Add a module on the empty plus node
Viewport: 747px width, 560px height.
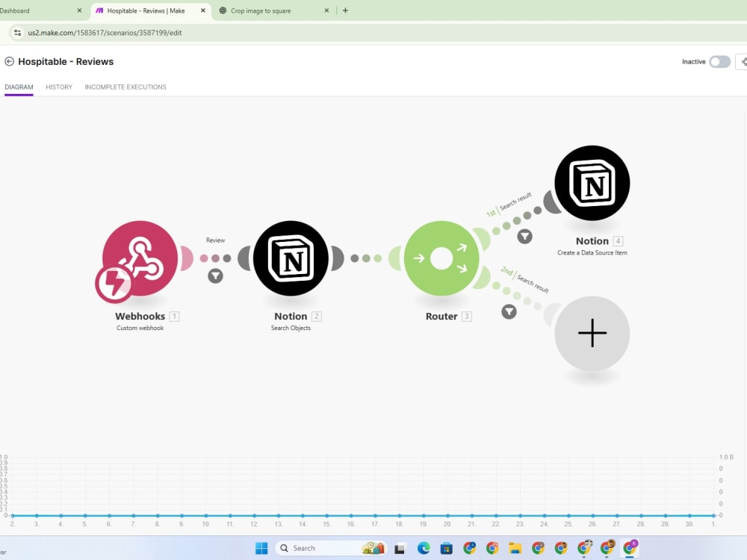point(592,333)
